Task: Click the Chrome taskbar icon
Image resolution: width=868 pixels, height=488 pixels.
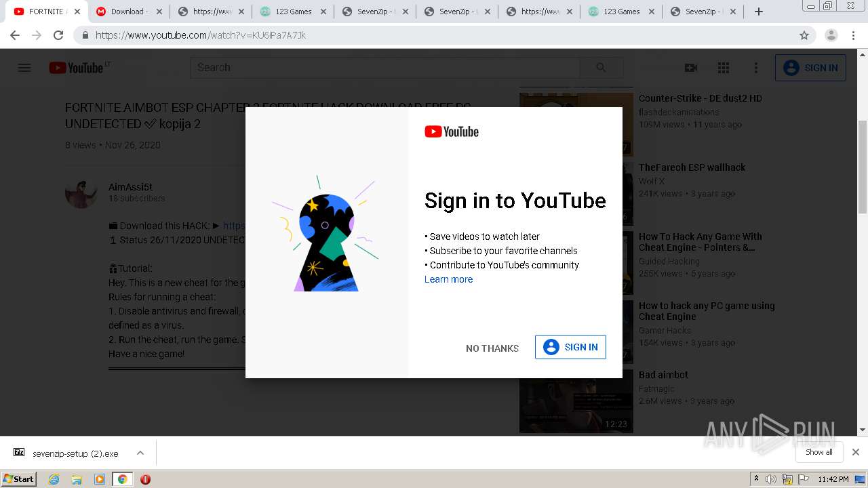Action: coord(122,479)
